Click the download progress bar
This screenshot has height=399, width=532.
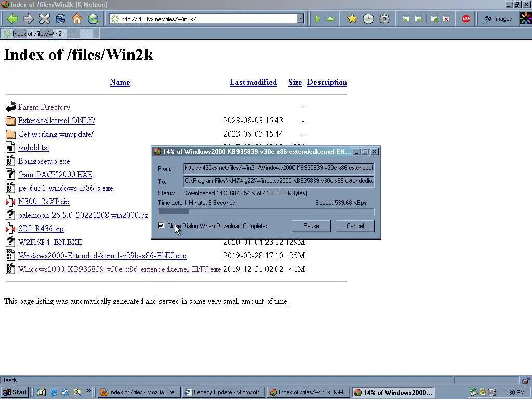click(266, 212)
